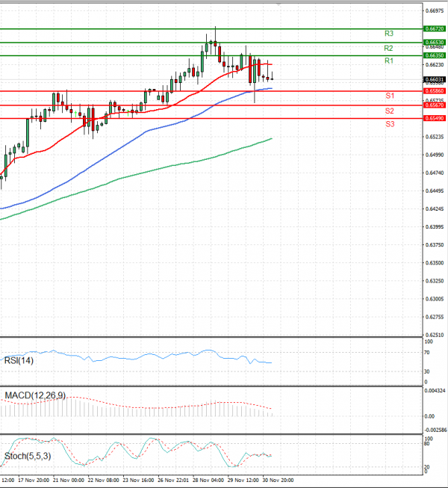
Task: Click the S3 support label
Action: pos(390,124)
